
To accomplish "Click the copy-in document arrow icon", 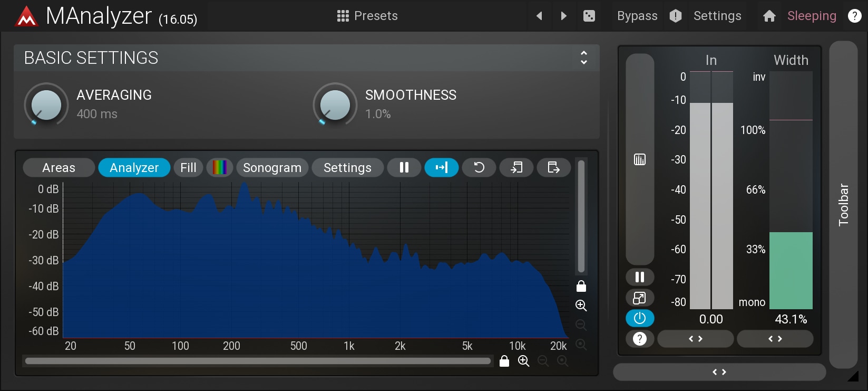I will [x=516, y=168].
